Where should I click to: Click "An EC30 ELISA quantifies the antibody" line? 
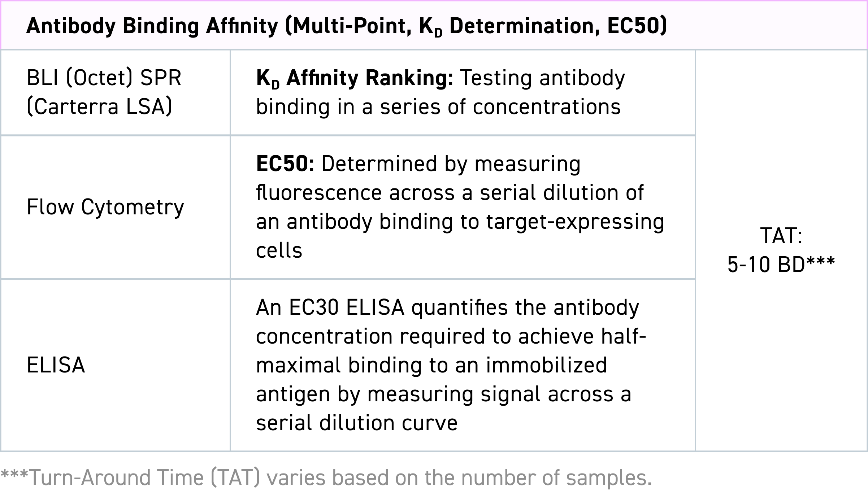pyautogui.click(x=447, y=307)
